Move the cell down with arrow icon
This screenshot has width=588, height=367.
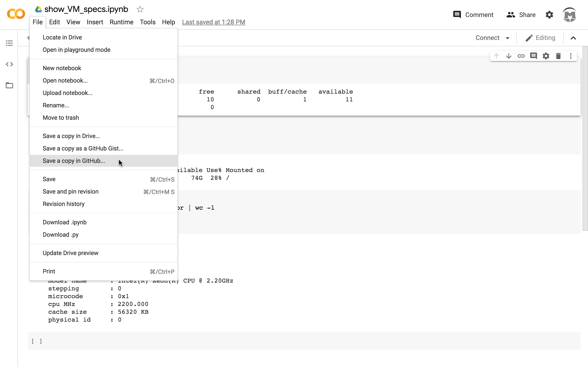[x=509, y=56]
